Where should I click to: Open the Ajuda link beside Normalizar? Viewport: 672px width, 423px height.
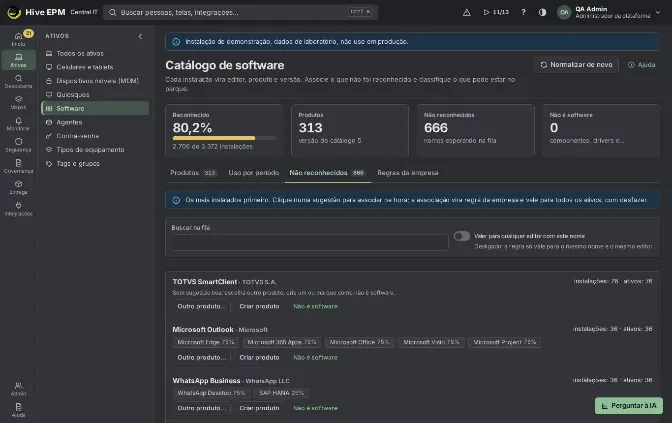click(x=642, y=65)
